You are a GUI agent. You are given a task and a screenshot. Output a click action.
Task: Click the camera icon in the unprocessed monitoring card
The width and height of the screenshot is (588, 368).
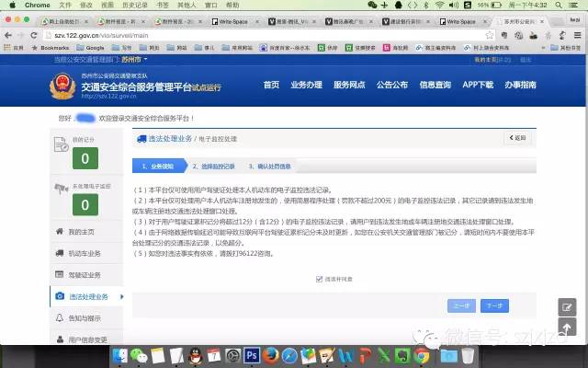point(62,189)
